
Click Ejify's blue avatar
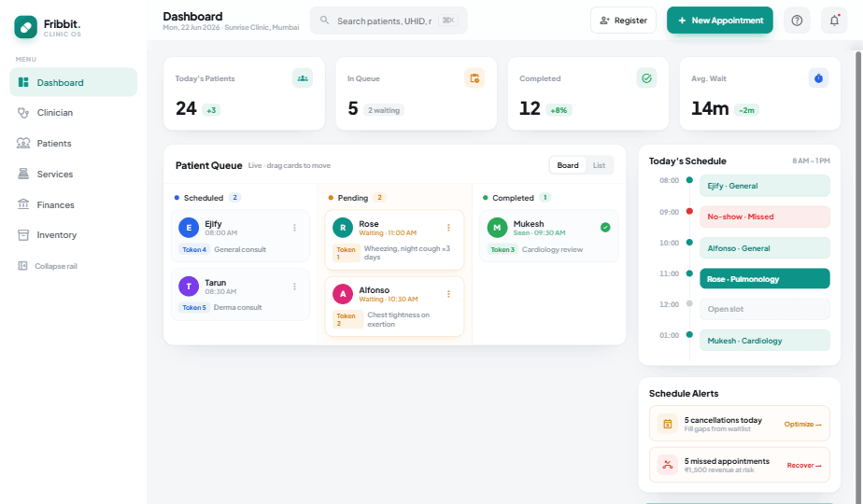(x=189, y=228)
